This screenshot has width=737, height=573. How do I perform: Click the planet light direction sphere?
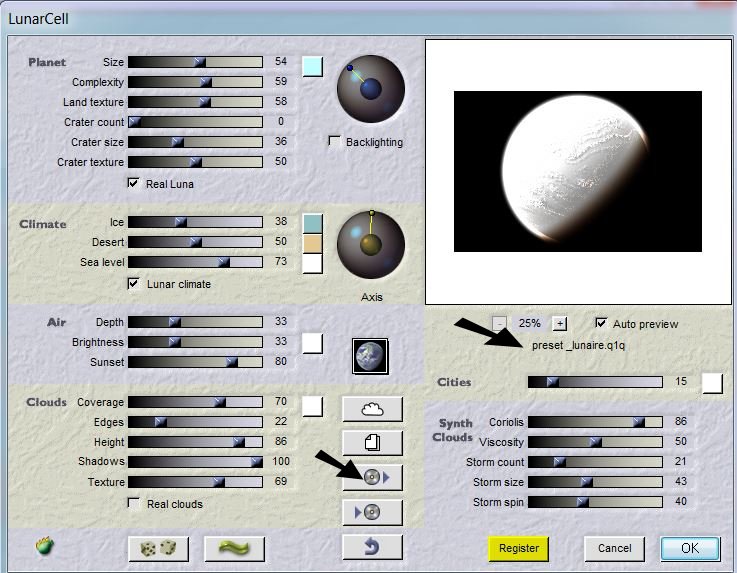click(x=371, y=89)
